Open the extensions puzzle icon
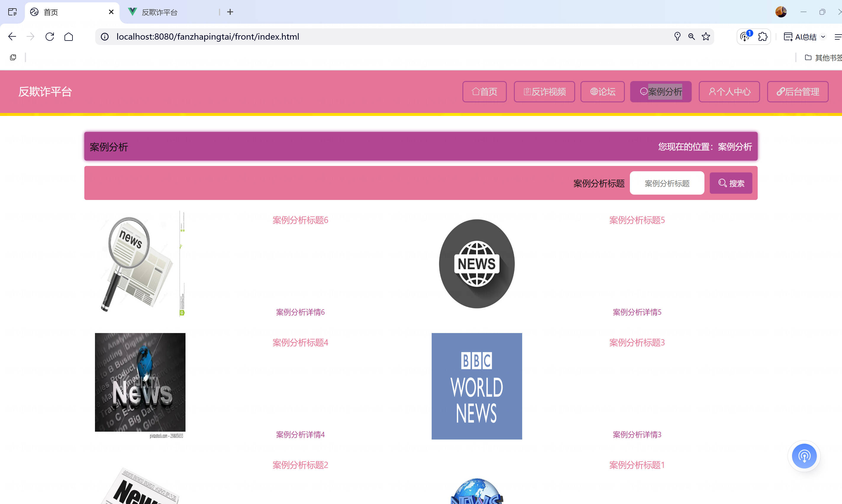This screenshot has height=504, width=842. click(x=763, y=37)
